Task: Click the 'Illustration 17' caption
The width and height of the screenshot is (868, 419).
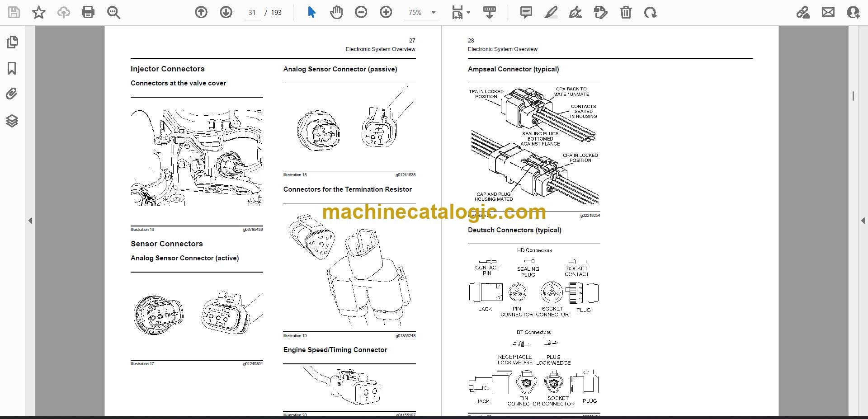Action: tap(142, 364)
